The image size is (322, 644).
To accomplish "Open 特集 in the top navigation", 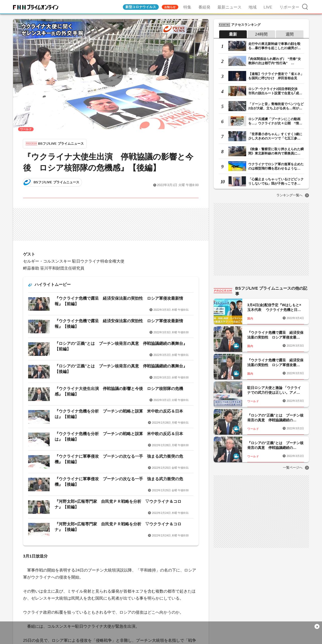I will pyautogui.click(x=187, y=7).
